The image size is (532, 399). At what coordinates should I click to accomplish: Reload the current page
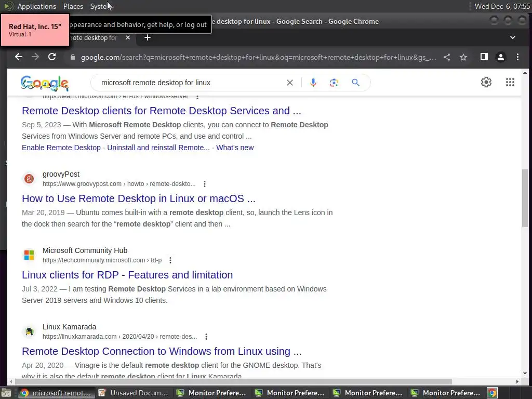pos(52,57)
